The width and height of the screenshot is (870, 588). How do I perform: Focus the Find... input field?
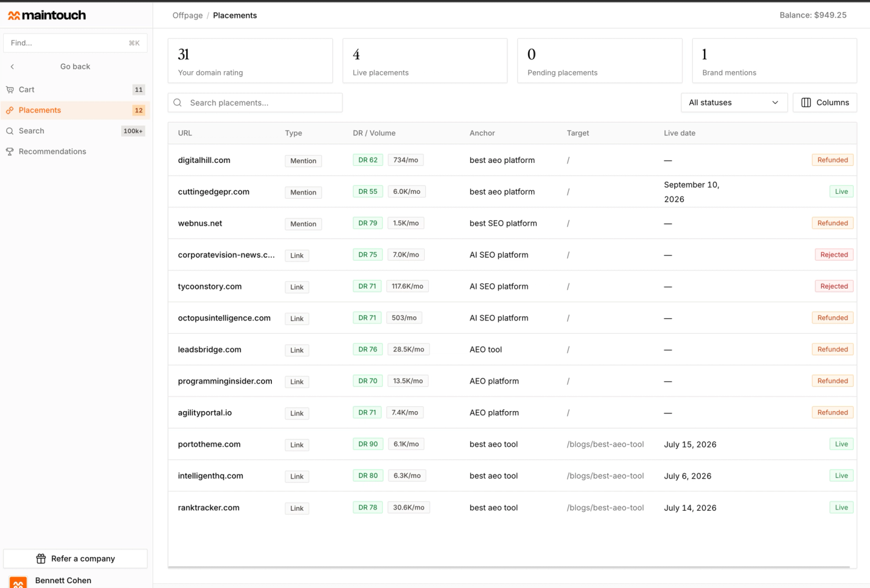click(x=76, y=43)
